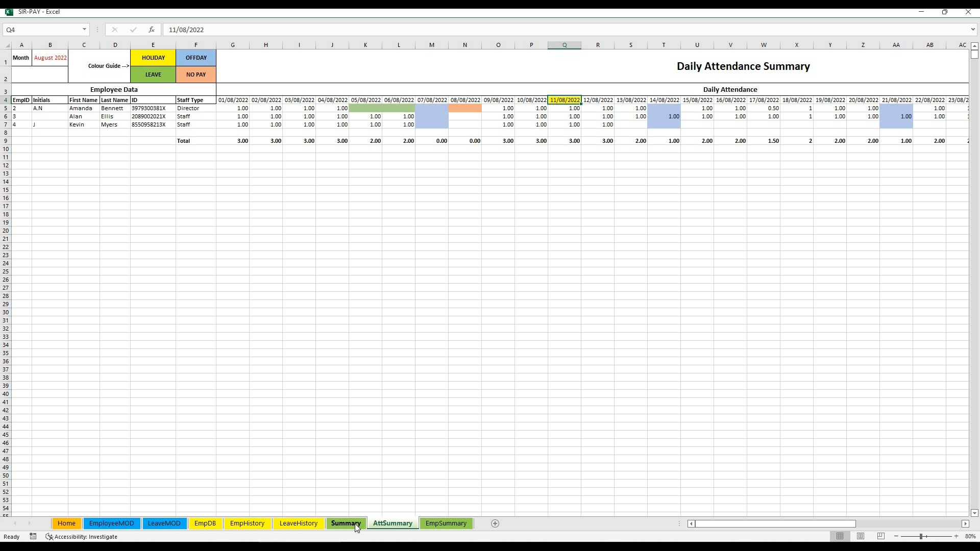Click the macro recording status bar icon
Viewport: 980px width, 551px height.
pos(33,536)
